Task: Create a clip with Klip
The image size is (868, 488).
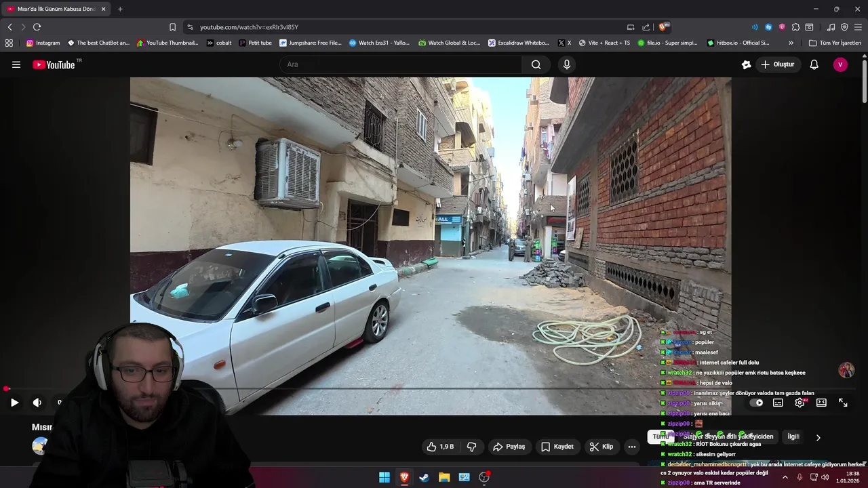Action: [601, 447]
